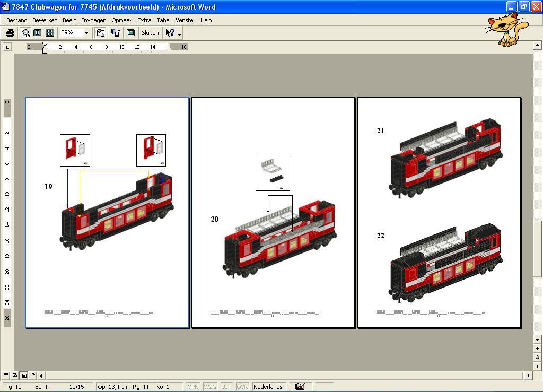Click the vertical scroll down arrow
This screenshot has width=543, height=392.
click(537, 339)
